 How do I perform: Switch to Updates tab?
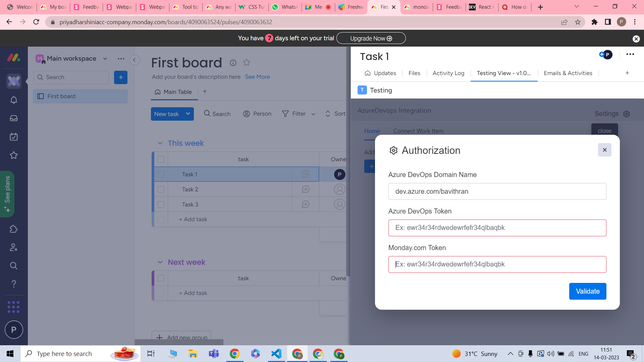pos(380,73)
